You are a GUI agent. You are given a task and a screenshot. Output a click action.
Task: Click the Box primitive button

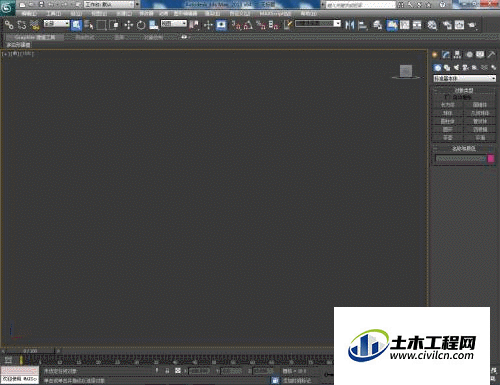448,105
